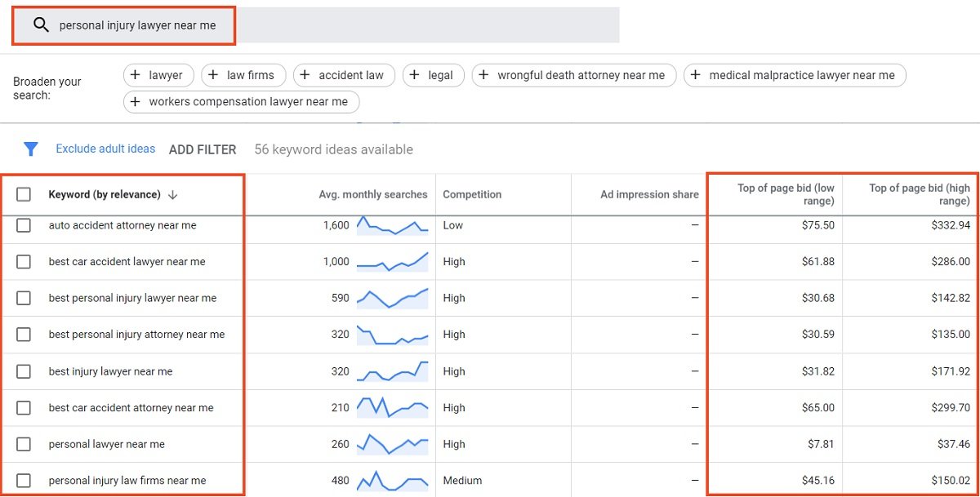Add 'accident law' suggestion chip
This screenshot has height=497, width=980.
(344, 75)
